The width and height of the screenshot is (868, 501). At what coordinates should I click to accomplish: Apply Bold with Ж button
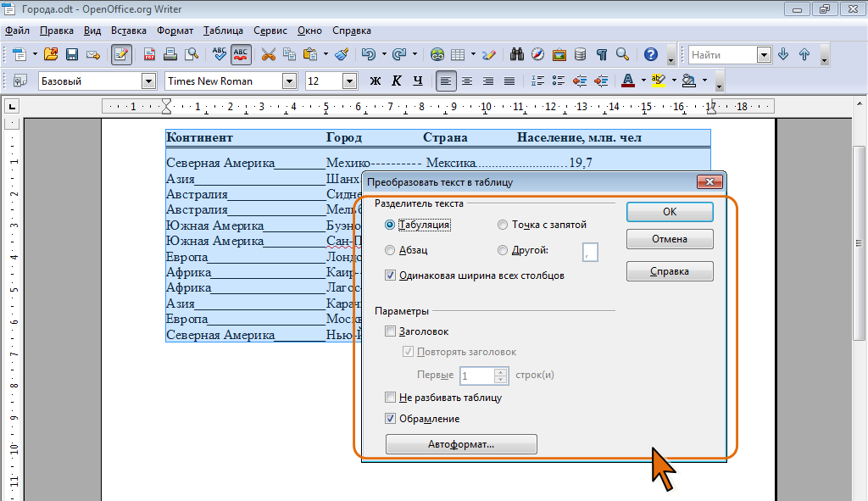tap(376, 81)
